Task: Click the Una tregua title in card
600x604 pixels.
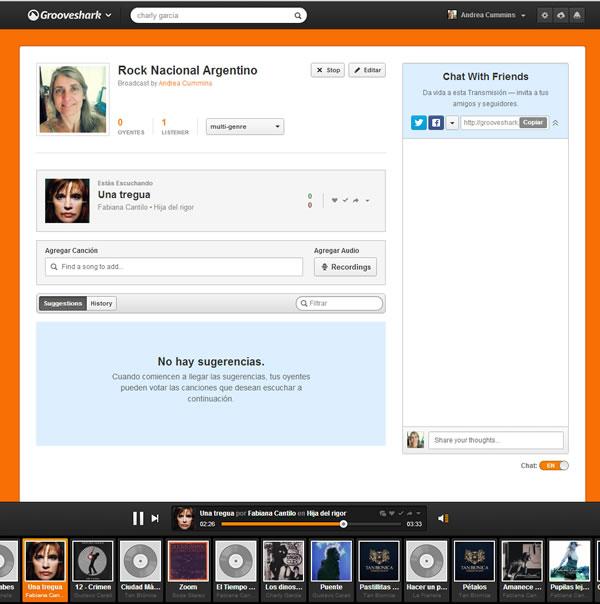Action: point(124,195)
